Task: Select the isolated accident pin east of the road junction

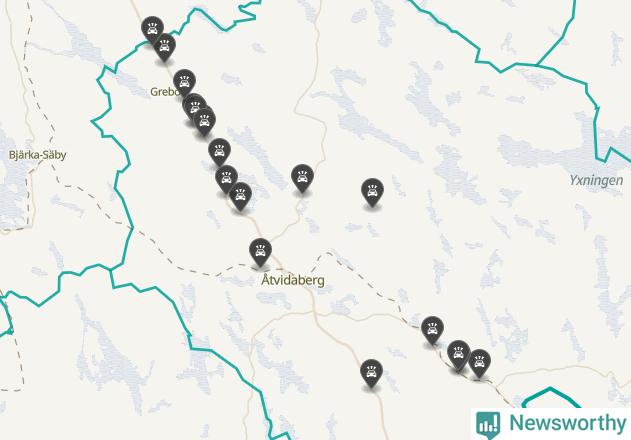Action: tap(372, 192)
